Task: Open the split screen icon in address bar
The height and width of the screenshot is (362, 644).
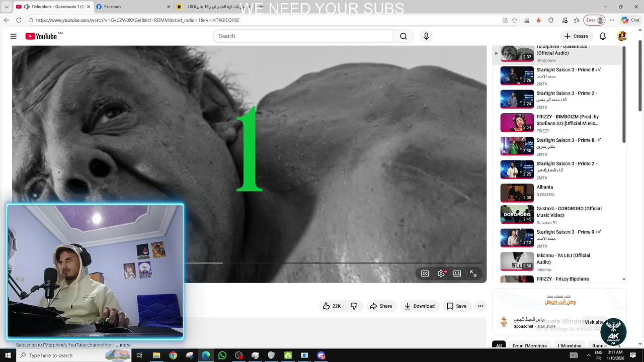Action: [x=505, y=20]
